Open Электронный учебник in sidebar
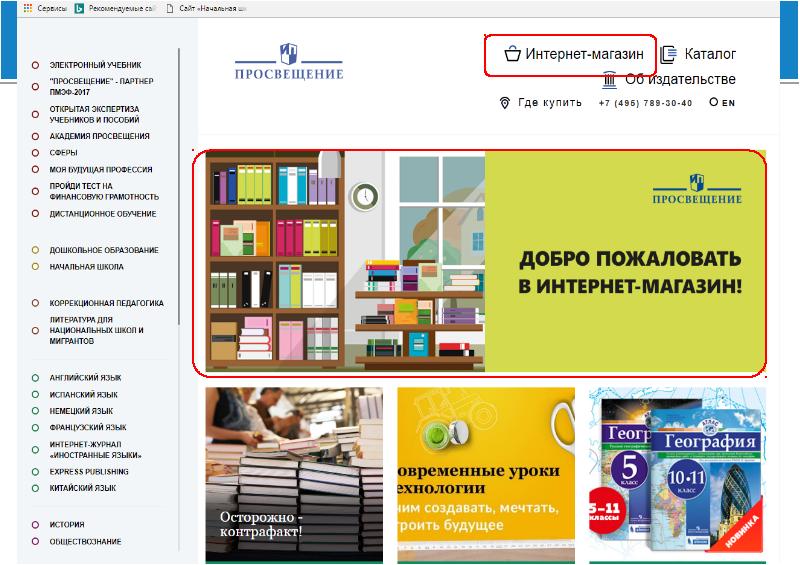This screenshot has width=800, height=565. click(95, 65)
